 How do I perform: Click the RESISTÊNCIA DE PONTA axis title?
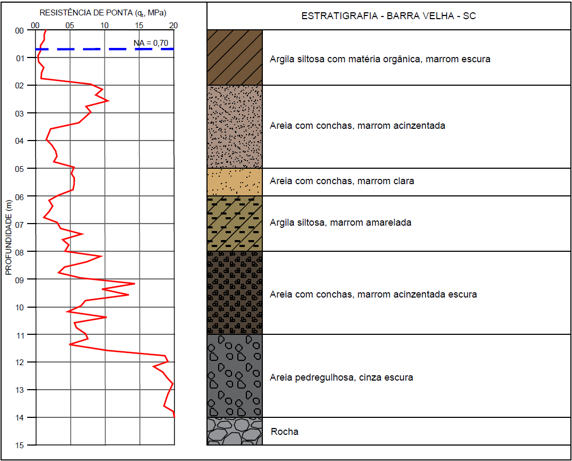[103, 13]
